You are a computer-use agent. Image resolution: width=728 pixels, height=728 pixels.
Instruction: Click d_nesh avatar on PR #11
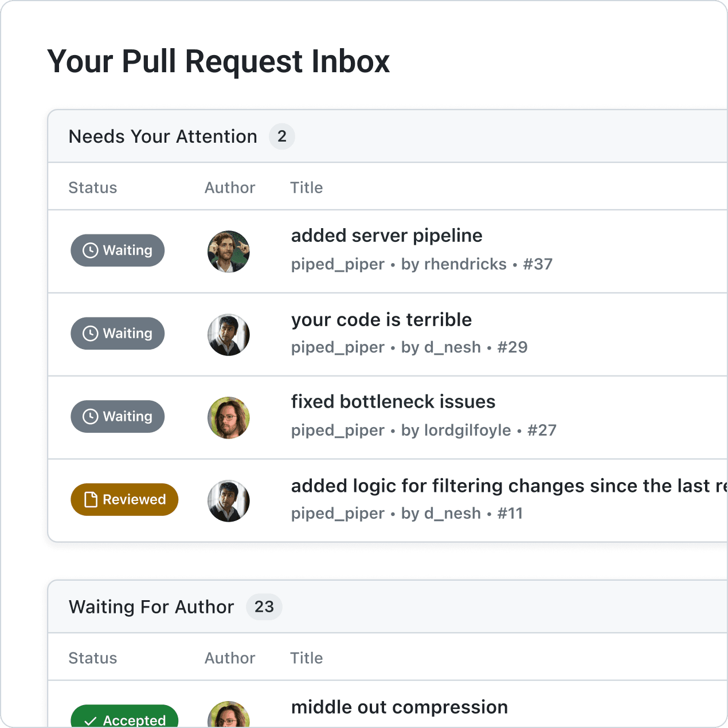[229, 501]
